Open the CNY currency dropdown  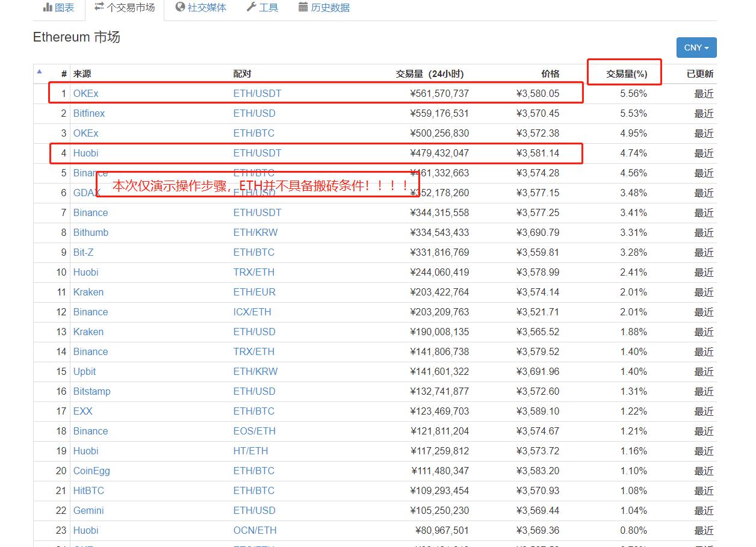tap(696, 48)
